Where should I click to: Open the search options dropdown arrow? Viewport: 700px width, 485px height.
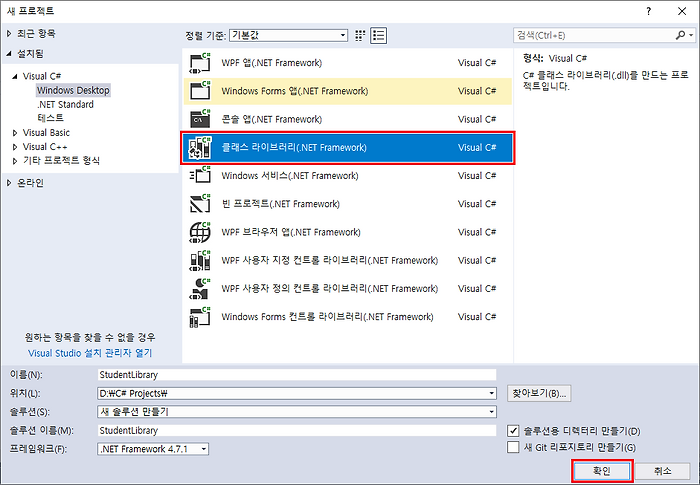691,35
